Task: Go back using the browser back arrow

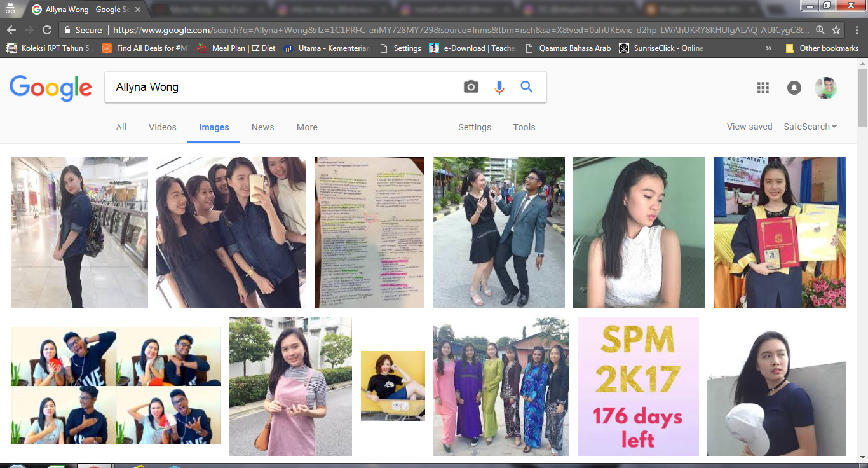Action: pyautogui.click(x=12, y=29)
